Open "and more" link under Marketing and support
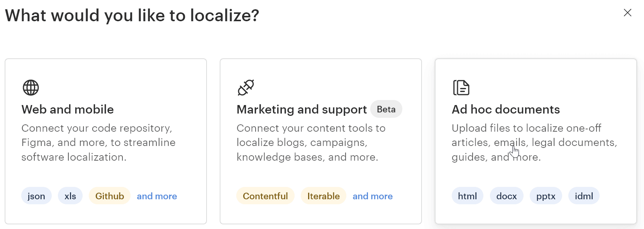Image resolution: width=644 pixels, height=229 pixels. pos(373,196)
